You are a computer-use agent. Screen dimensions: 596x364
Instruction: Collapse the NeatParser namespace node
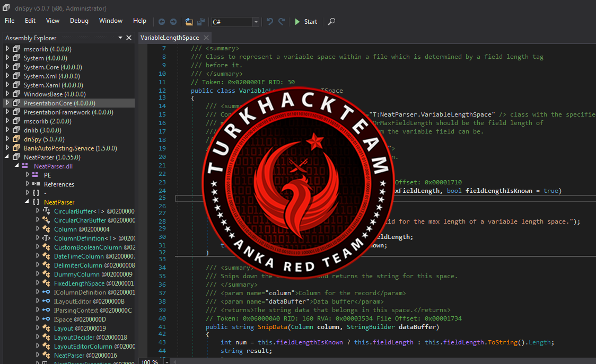coord(27,202)
